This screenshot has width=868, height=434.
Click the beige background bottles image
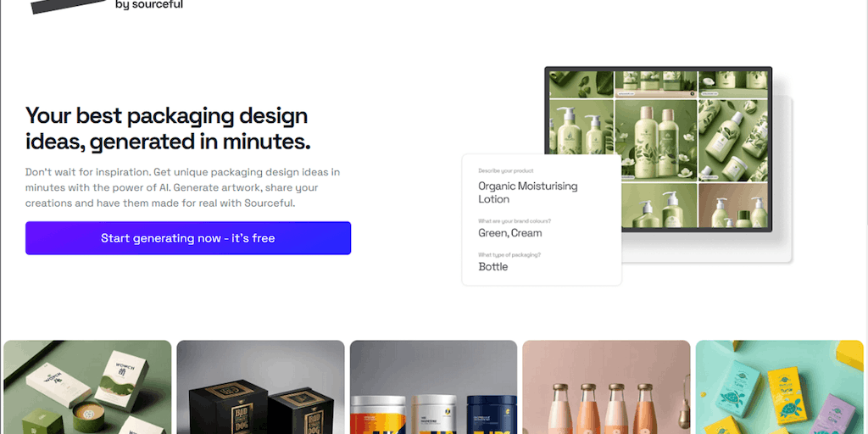pyautogui.click(x=733, y=205)
